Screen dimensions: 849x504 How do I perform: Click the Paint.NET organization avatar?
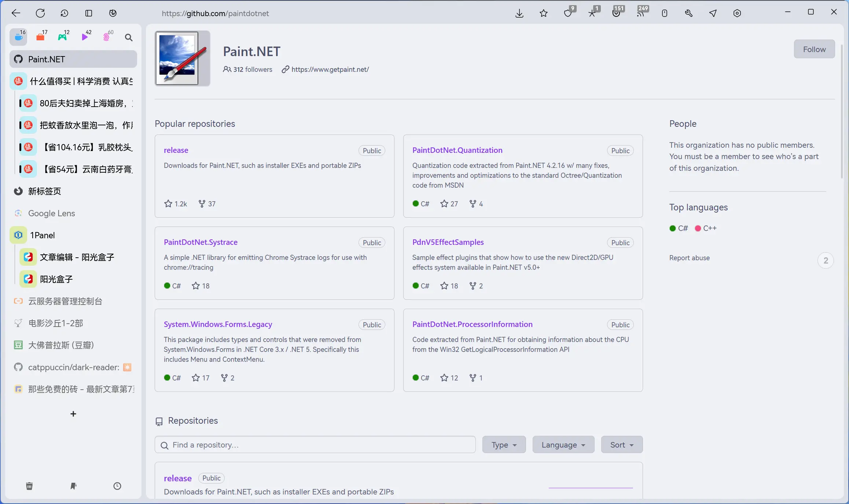click(x=182, y=58)
